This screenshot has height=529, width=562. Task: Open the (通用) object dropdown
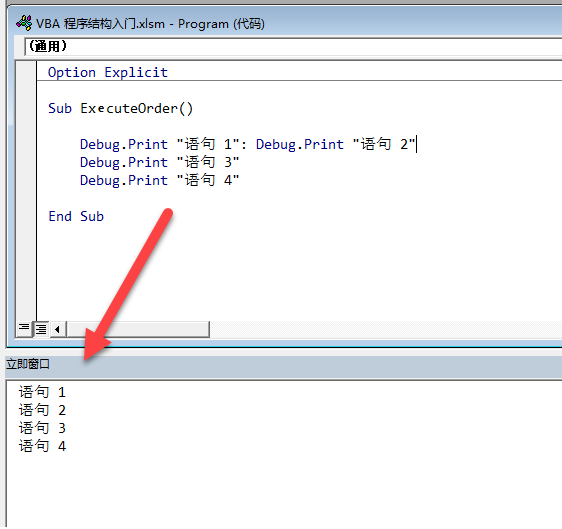(x=293, y=47)
